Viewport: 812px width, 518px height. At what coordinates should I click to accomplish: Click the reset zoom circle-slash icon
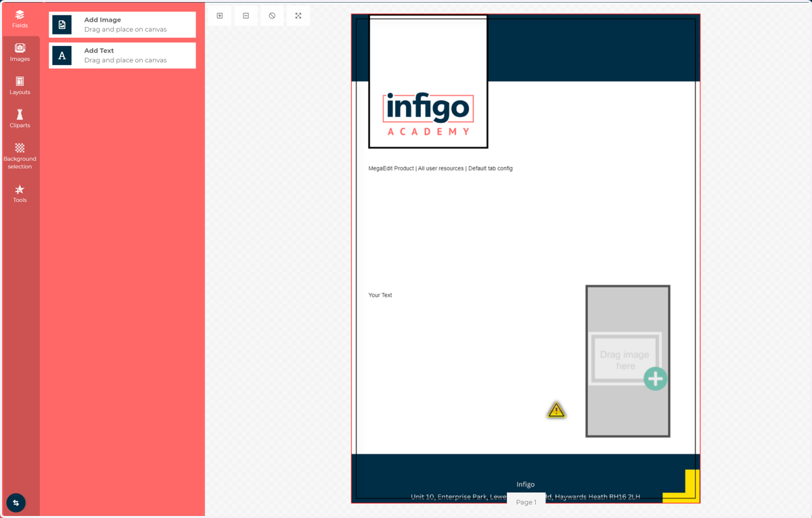[x=272, y=16]
